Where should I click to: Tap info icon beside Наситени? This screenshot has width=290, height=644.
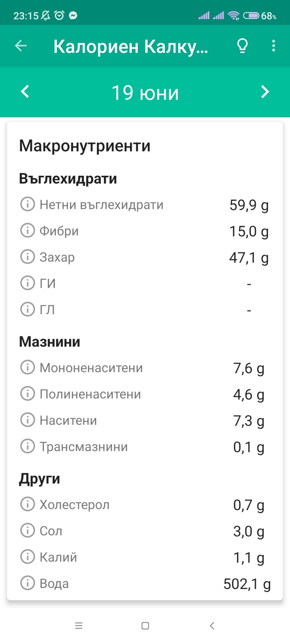point(27,420)
